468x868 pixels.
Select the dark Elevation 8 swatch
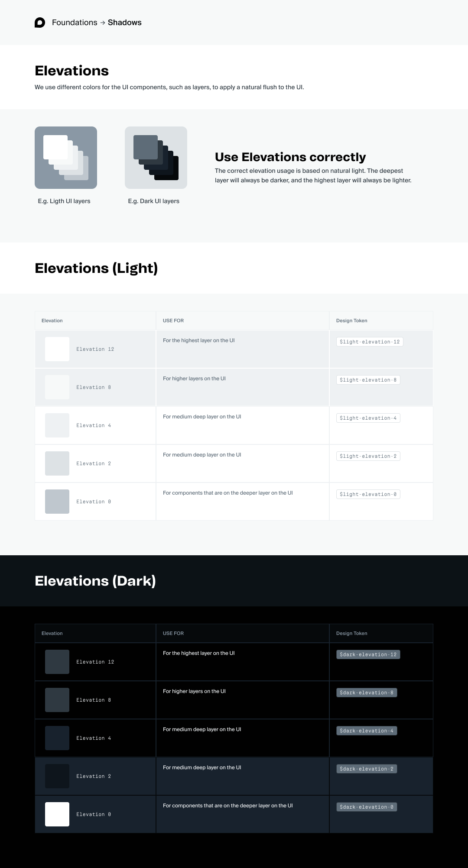click(57, 700)
